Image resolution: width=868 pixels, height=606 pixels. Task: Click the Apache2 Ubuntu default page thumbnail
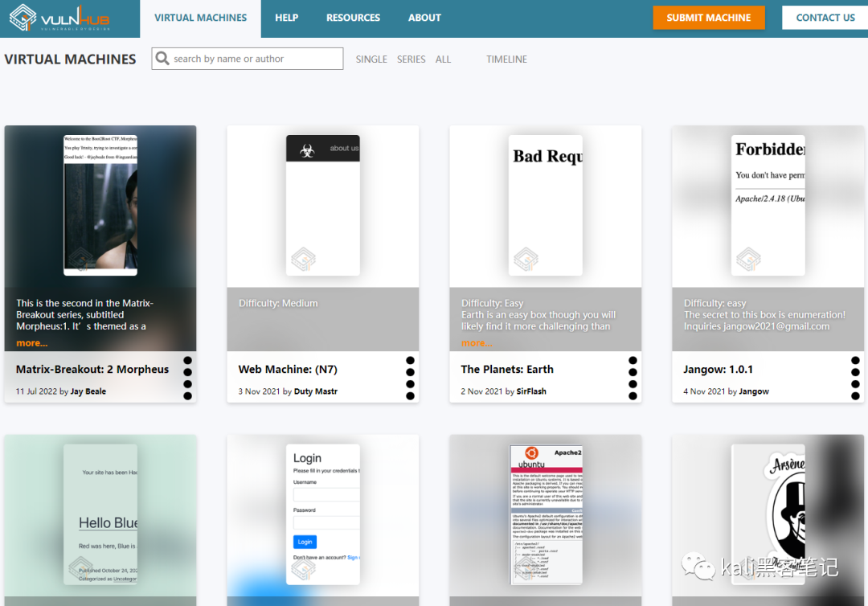point(545,514)
